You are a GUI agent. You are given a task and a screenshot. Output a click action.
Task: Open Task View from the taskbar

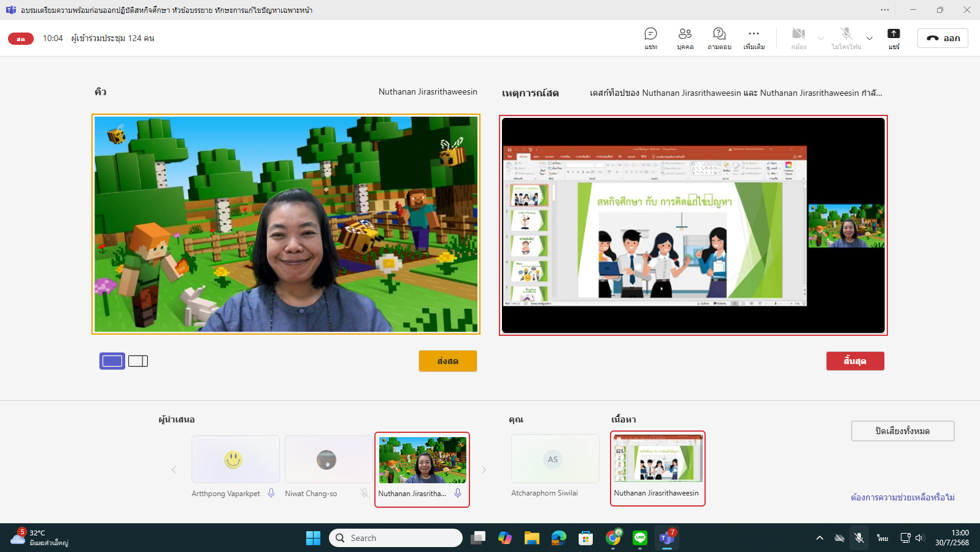click(478, 538)
